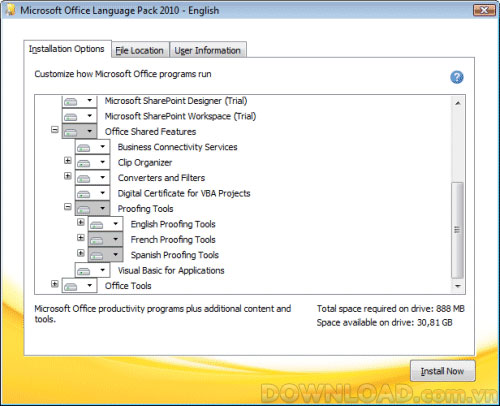The width and height of the screenshot is (500, 406).
Task: Collapse the Office Shared Features node
Action: click(55, 130)
